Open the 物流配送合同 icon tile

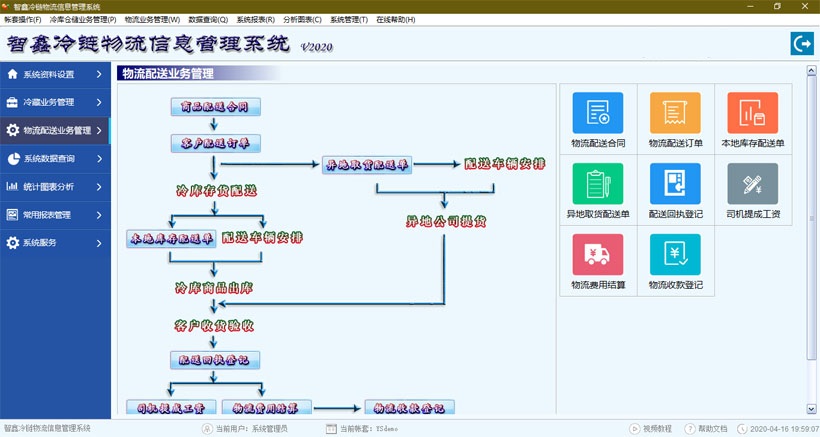[x=598, y=113]
